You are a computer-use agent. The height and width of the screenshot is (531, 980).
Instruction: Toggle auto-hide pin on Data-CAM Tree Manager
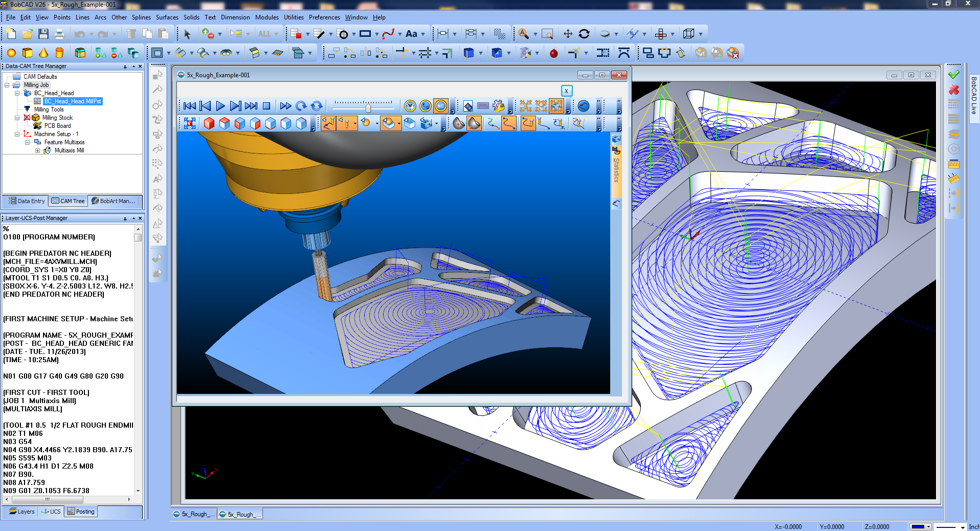(x=125, y=66)
